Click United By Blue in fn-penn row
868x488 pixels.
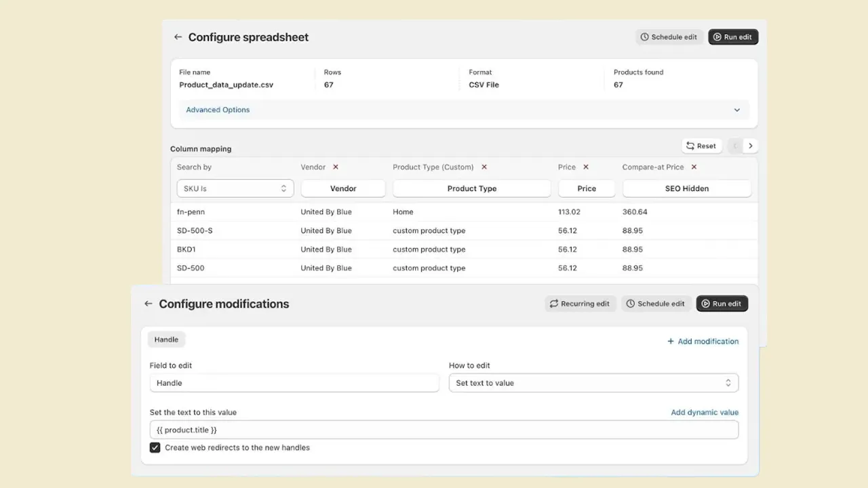[326, 212]
